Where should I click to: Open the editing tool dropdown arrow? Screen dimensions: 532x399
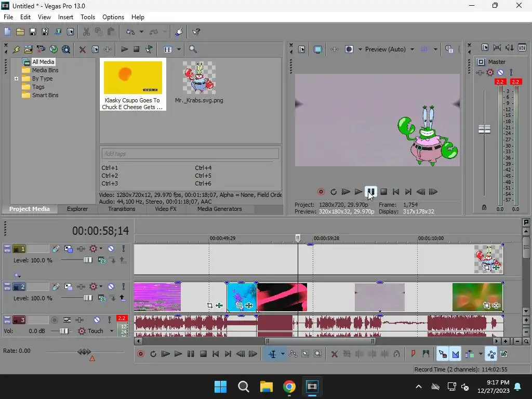click(283, 354)
